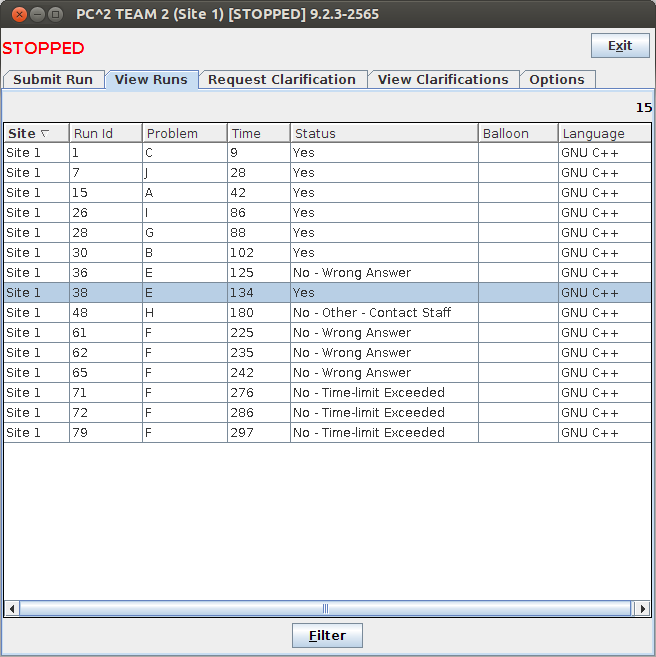
Task: Sort by the Site column header
Action: [35, 133]
